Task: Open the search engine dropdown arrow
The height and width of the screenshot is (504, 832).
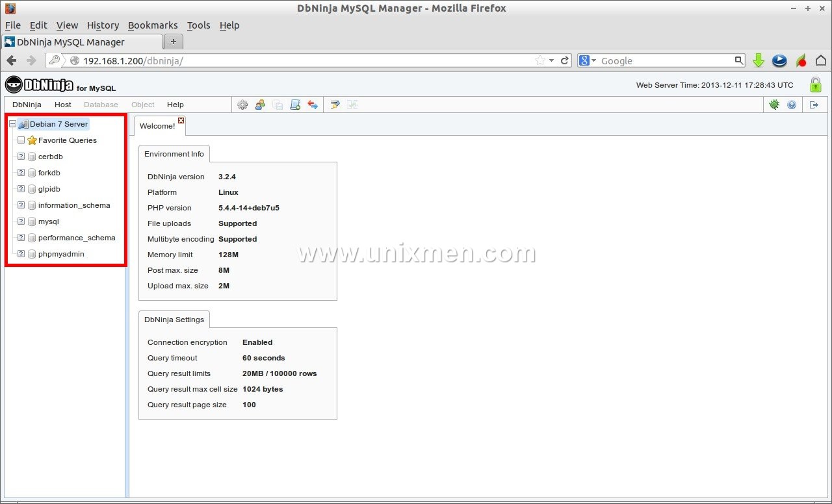Action: pos(593,60)
